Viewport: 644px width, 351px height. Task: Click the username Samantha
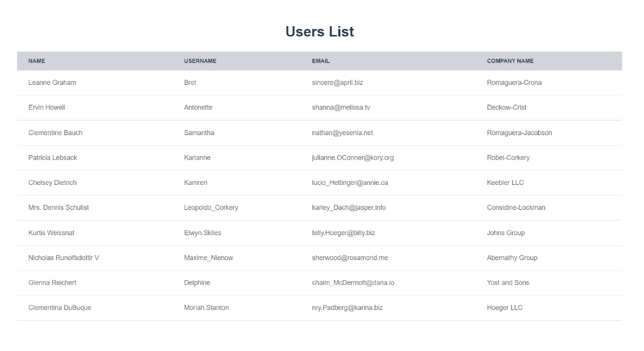coord(199,133)
